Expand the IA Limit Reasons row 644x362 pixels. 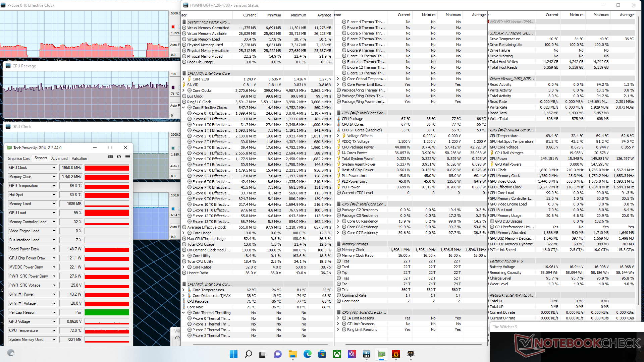pyautogui.click(x=338, y=318)
